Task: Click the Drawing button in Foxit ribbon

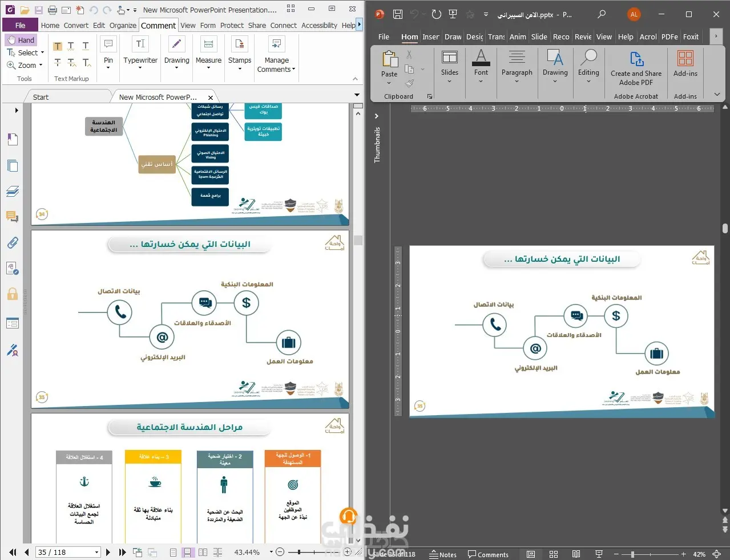Action: point(176,52)
